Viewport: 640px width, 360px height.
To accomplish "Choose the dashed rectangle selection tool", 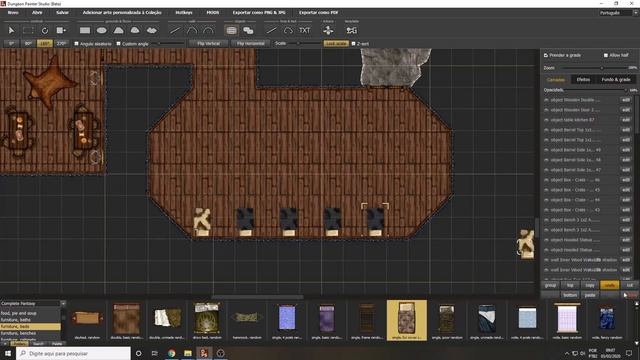I will (x=28, y=31).
